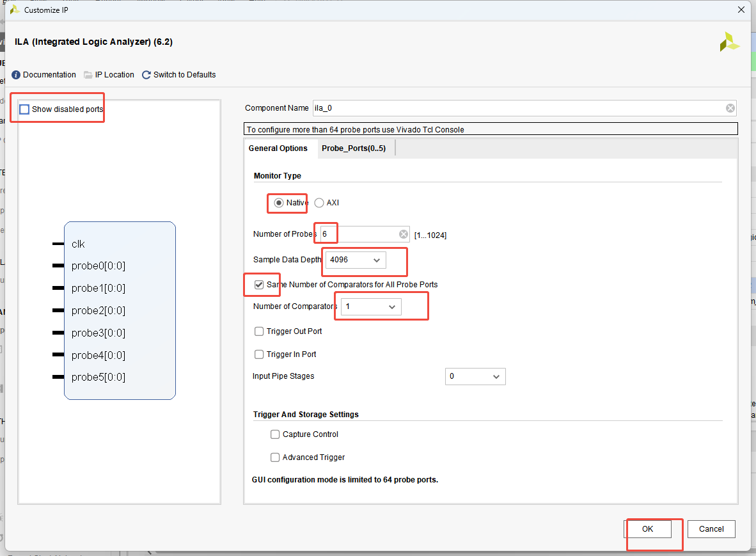
Task: Click the GUI configuration mode limit note
Action: pos(345,480)
